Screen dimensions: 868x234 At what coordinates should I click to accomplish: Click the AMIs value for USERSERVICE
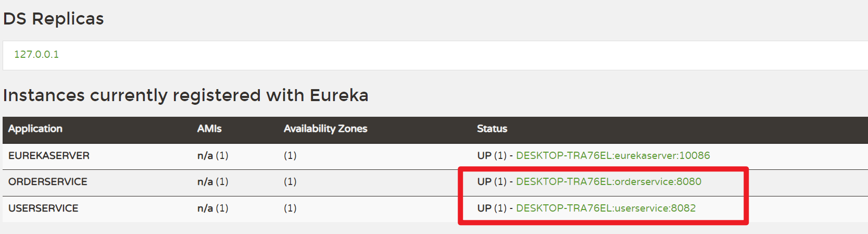pyautogui.click(x=212, y=208)
